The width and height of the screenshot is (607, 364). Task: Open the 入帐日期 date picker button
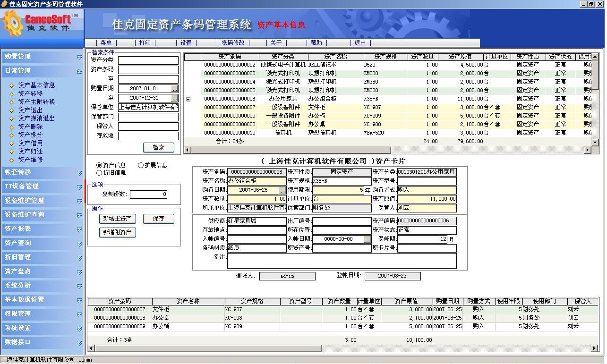(368, 239)
